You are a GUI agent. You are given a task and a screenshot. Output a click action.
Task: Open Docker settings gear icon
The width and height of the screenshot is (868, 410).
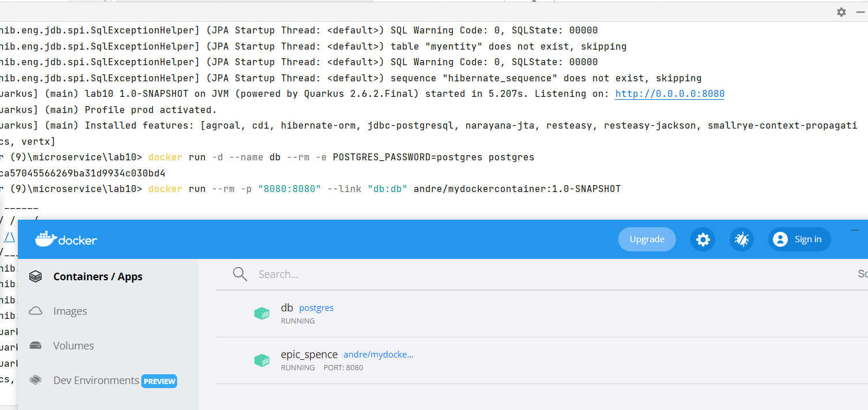click(702, 239)
